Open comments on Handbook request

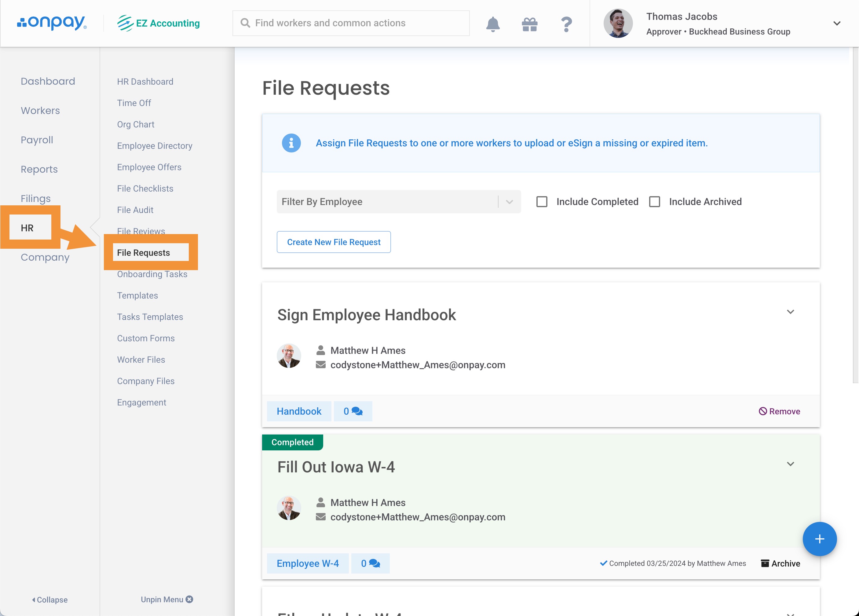[x=353, y=411]
